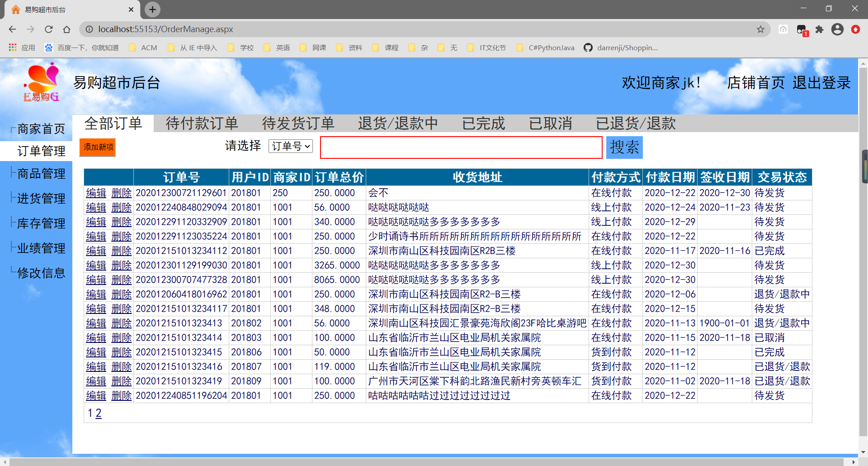868x466 pixels.
Task: Delete order 20201215101323419
Action: [122, 381]
